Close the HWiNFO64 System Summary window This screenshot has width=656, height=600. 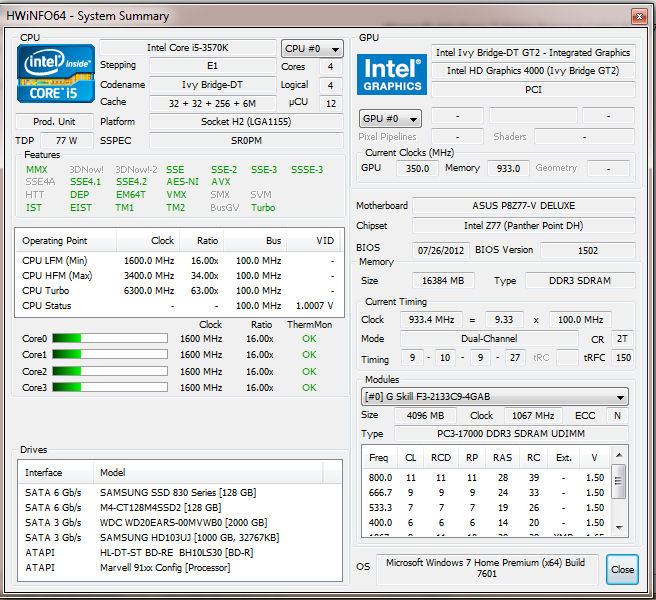click(639, 16)
